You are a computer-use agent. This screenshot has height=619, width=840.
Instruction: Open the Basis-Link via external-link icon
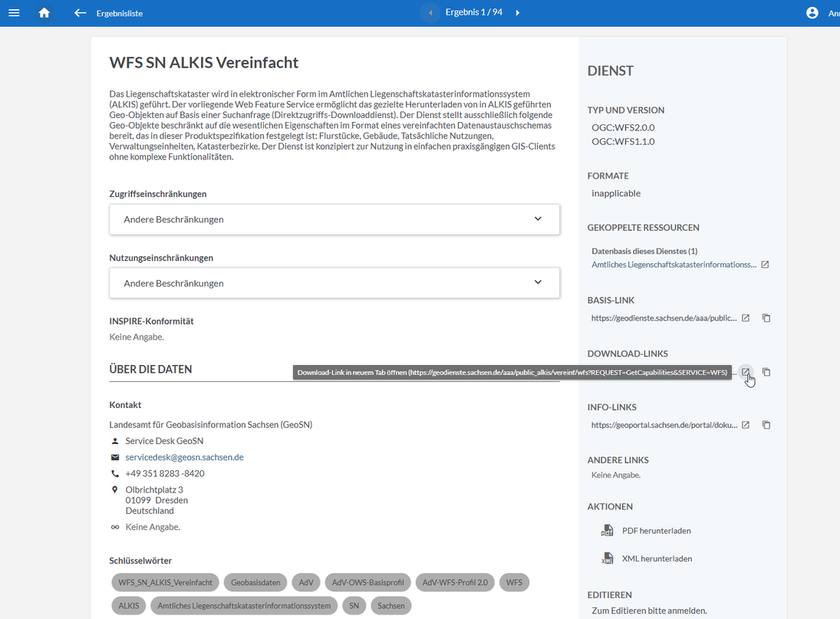pos(745,318)
